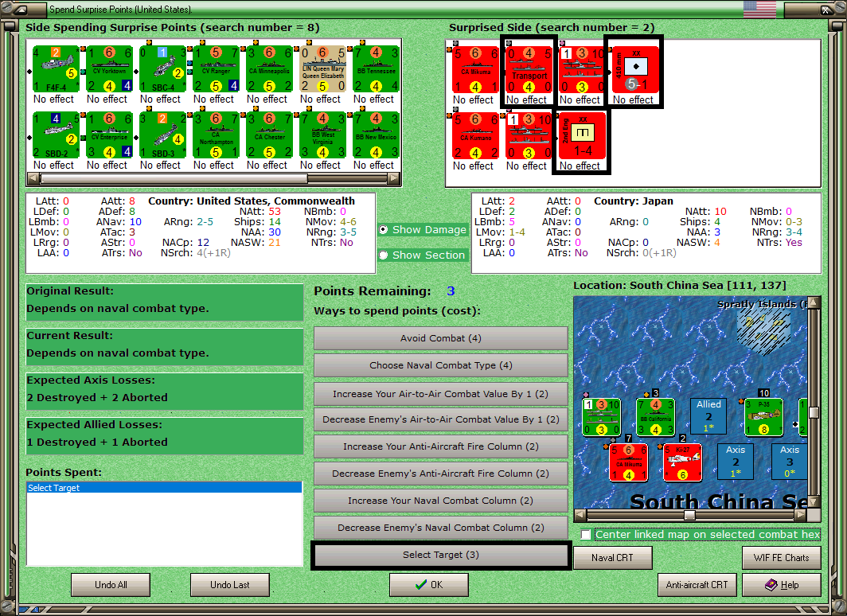847x616 pixels.
Task: Increase Your Anti-Aircraft Fire Column
Action: [x=441, y=446]
